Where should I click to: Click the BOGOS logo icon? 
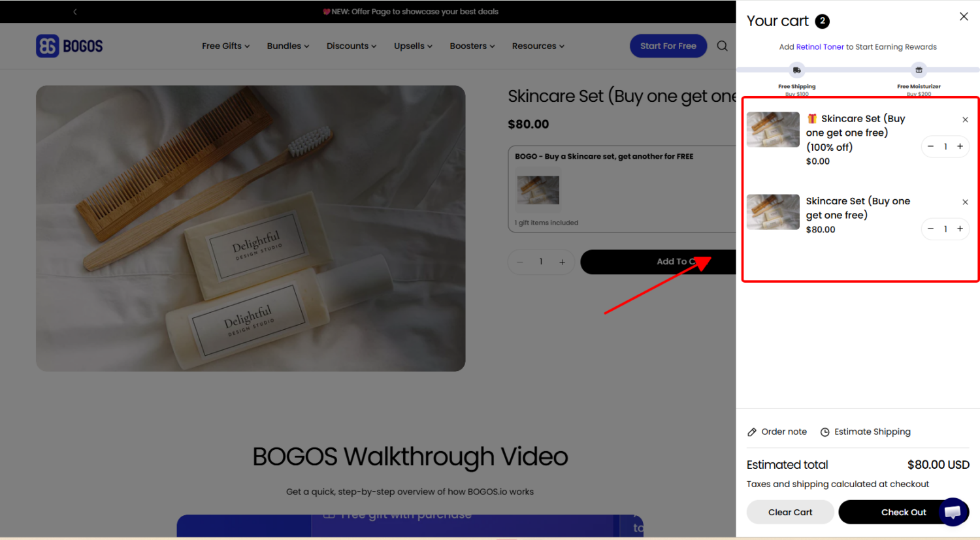[x=46, y=46]
